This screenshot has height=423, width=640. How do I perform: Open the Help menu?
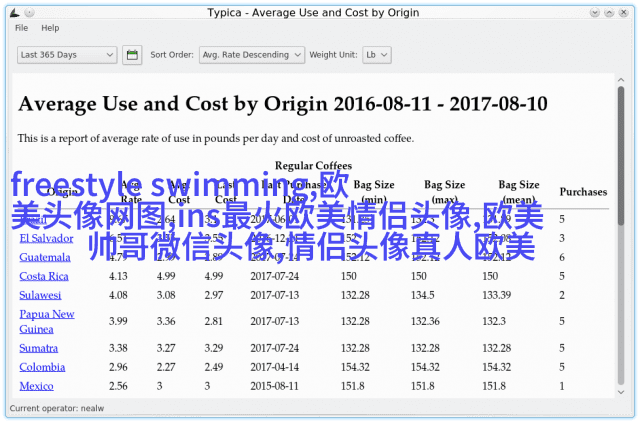[x=50, y=28]
